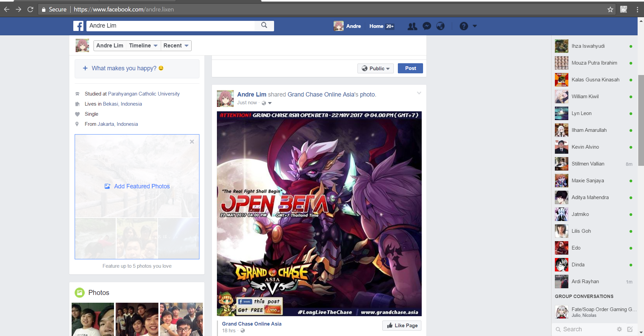The image size is (644, 336).
Task: Click the Facebook search input field
Action: pyautogui.click(x=171, y=26)
